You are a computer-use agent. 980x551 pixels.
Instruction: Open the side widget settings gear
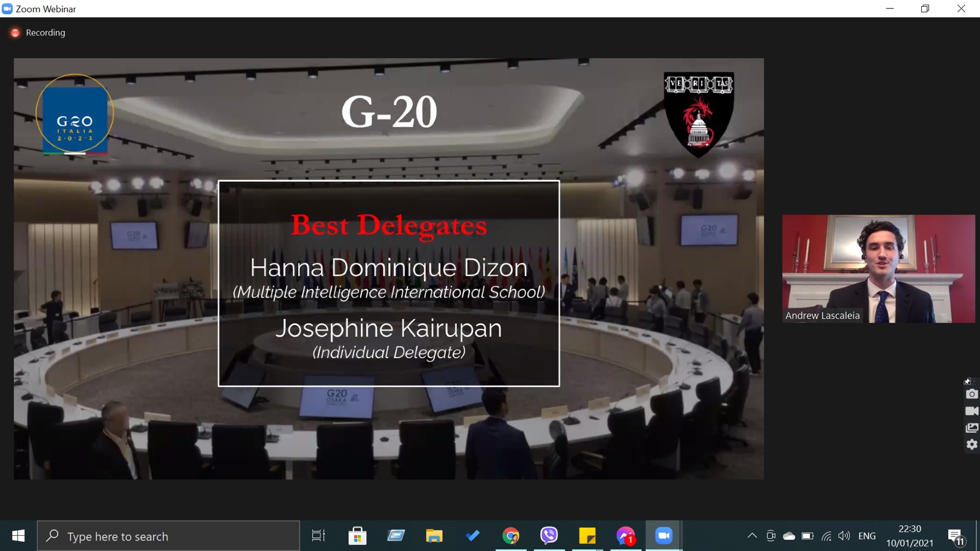pyautogui.click(x=971, y=444)
